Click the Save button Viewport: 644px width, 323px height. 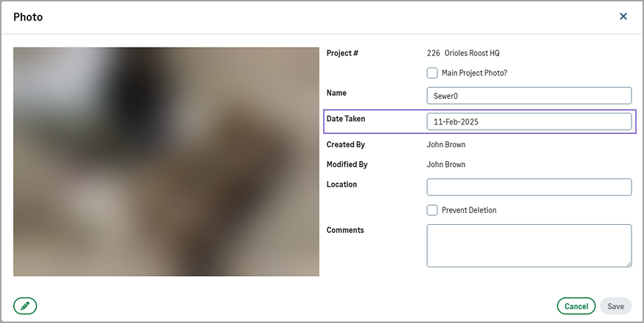[x=615, y=306]
